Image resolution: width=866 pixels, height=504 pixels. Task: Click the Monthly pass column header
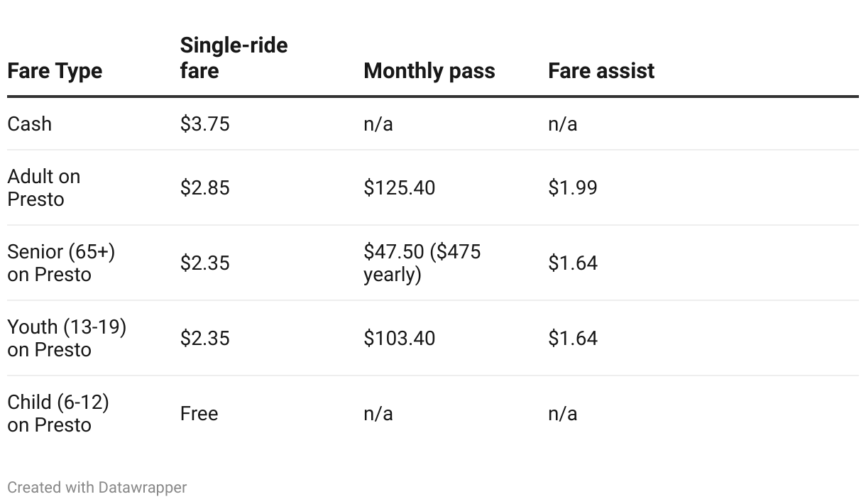coord(429,71)
